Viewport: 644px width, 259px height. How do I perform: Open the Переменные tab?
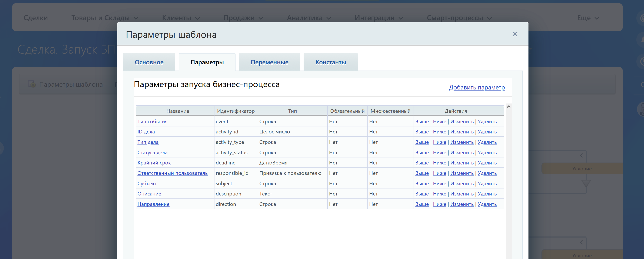(269, 62)
